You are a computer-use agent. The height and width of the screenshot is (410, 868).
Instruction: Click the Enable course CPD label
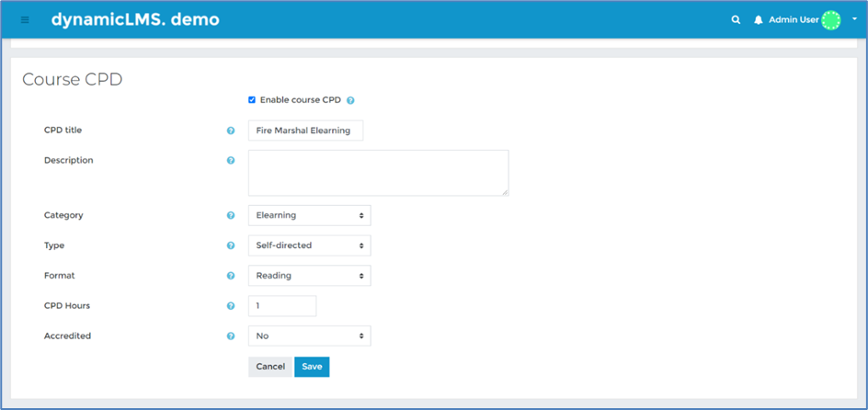click(x=301, y=100)
